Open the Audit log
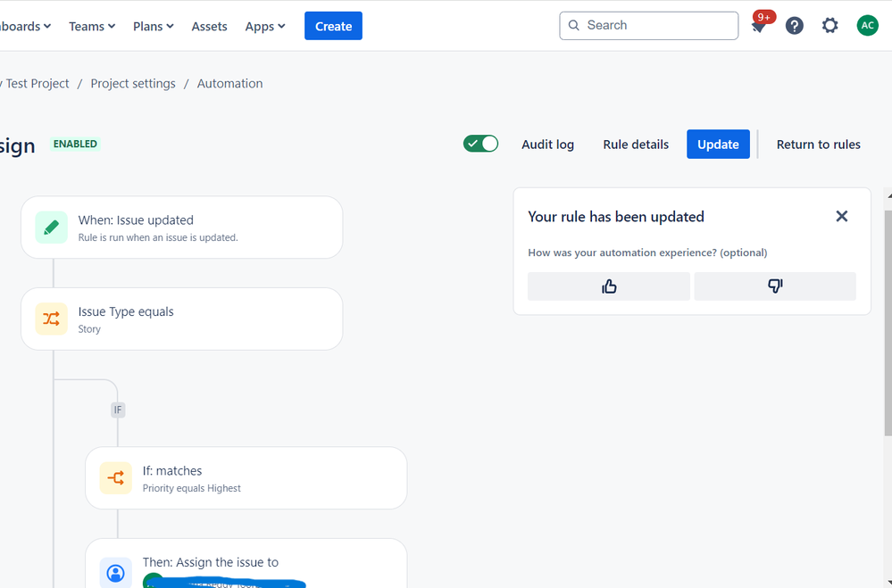The width and height of the screenshot is (892, 588). (548, 145)
